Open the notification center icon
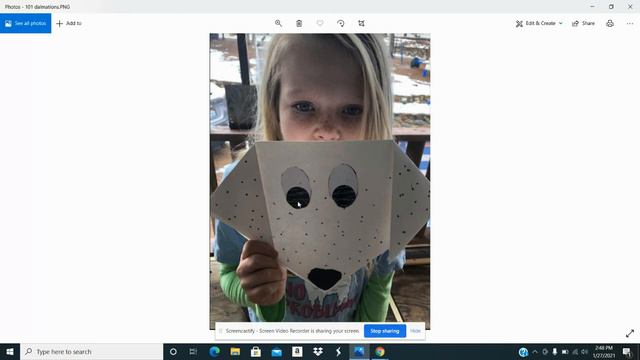Screen dimensions: 640x360 [627, 351]
